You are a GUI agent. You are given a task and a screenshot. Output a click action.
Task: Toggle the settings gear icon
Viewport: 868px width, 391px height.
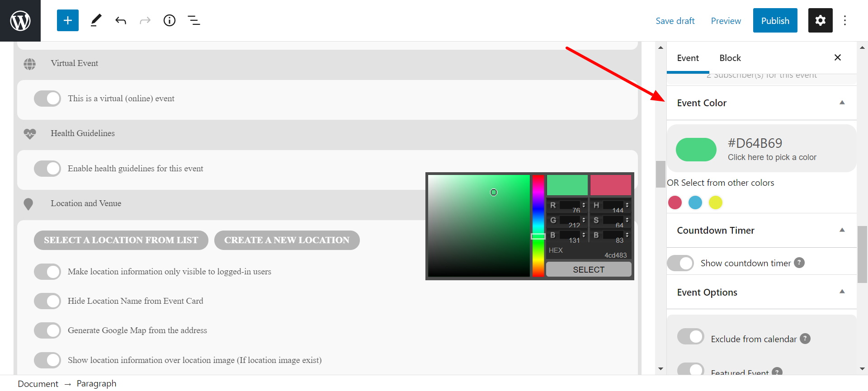820,21
